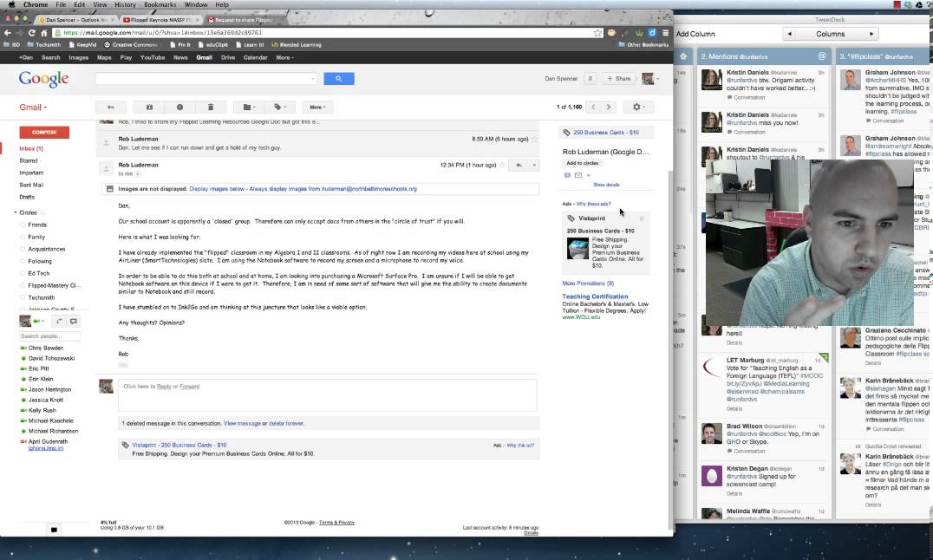The image size is (933, 560).
Task: Collapse the Circles section
Action: click(x=16, y=212)
